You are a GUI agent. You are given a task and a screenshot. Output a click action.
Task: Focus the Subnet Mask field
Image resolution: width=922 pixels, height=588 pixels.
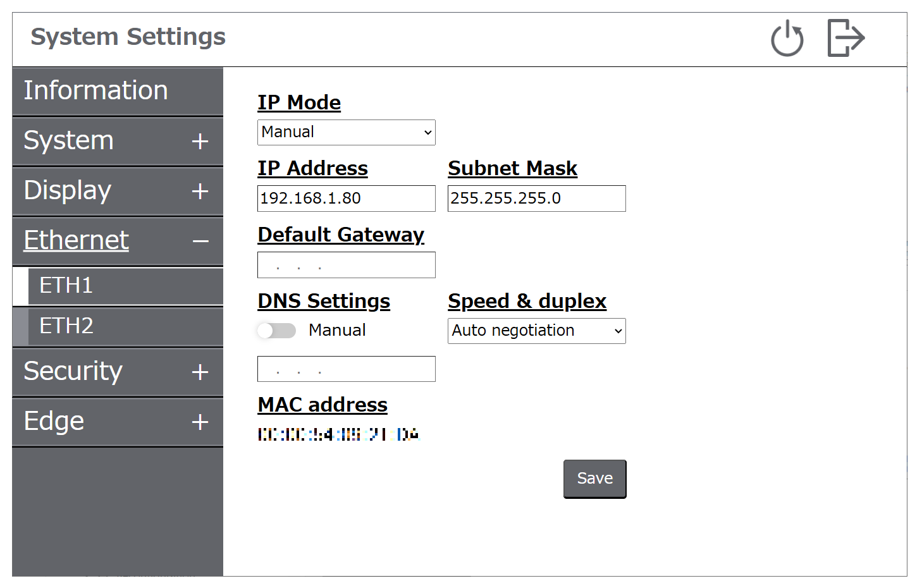pos(537,199)
